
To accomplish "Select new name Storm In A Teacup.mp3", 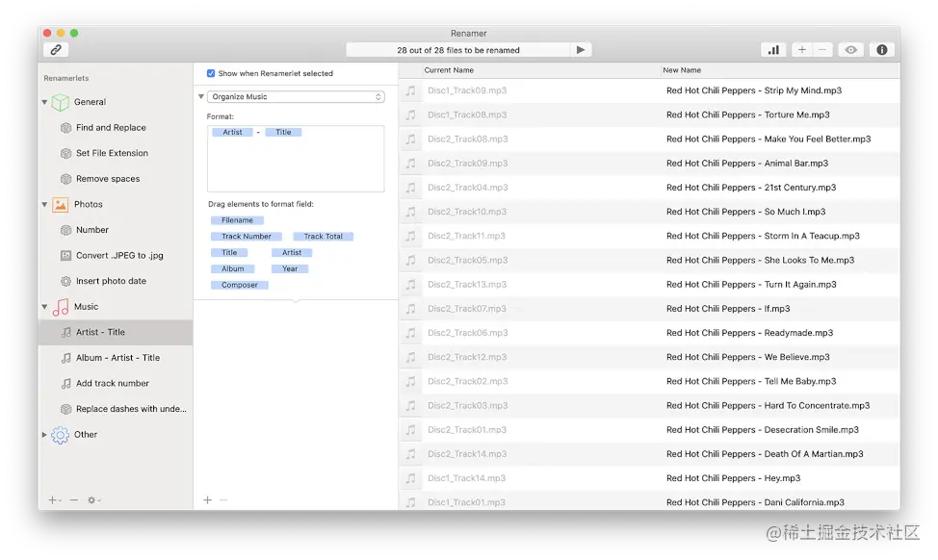I will 763,236.
